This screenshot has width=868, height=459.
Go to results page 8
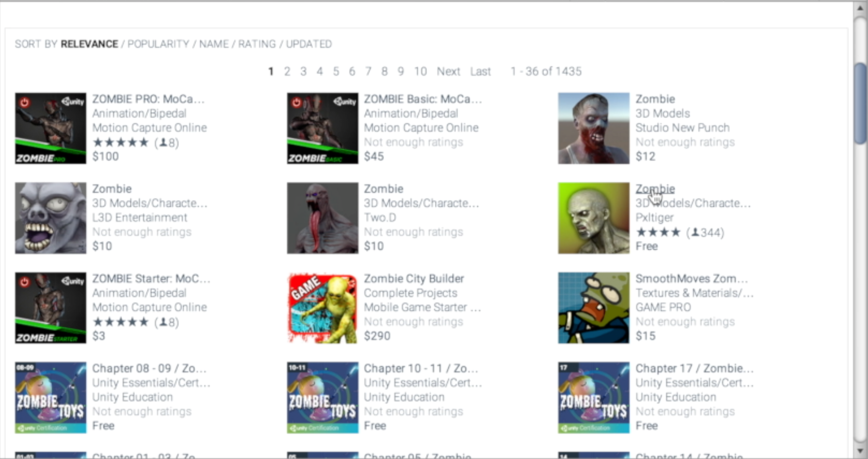[384, 71]
